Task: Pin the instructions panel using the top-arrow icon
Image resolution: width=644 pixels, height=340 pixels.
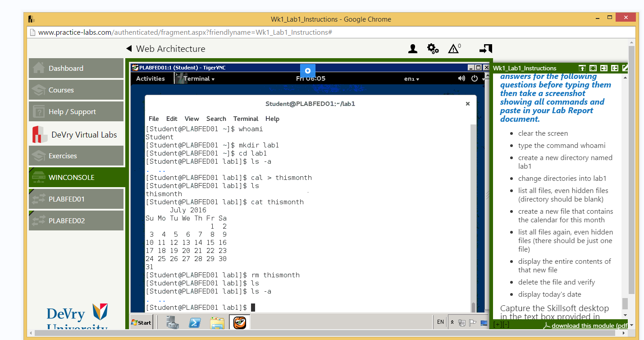Action: click(x=582, y=68)
